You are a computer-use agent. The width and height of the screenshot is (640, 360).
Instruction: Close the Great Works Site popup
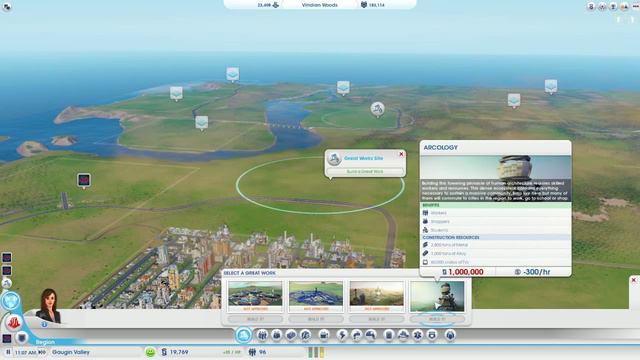(x=401, y=154)
